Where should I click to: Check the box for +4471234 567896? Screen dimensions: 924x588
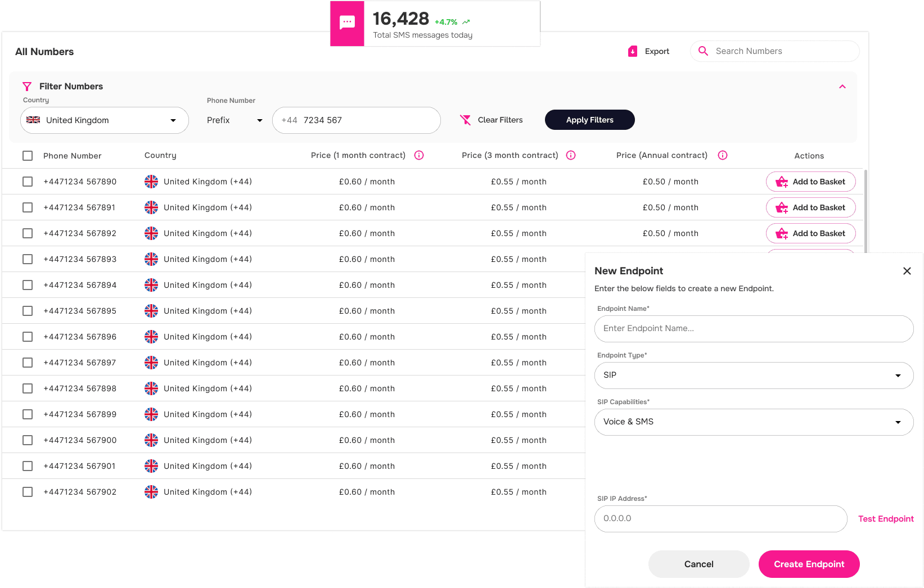click(x=28, y=337)
